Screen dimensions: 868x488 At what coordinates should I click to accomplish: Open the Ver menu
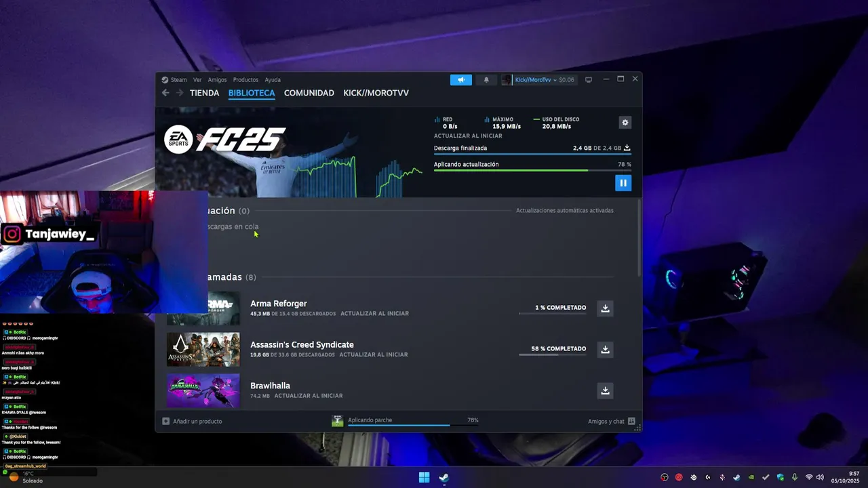197,79
